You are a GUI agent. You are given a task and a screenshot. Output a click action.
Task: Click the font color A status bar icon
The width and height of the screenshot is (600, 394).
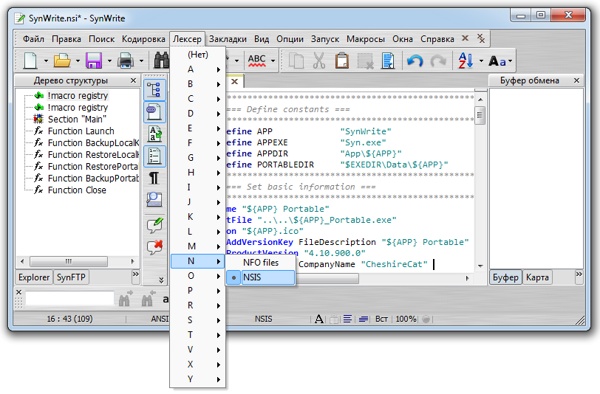point(319,319)
